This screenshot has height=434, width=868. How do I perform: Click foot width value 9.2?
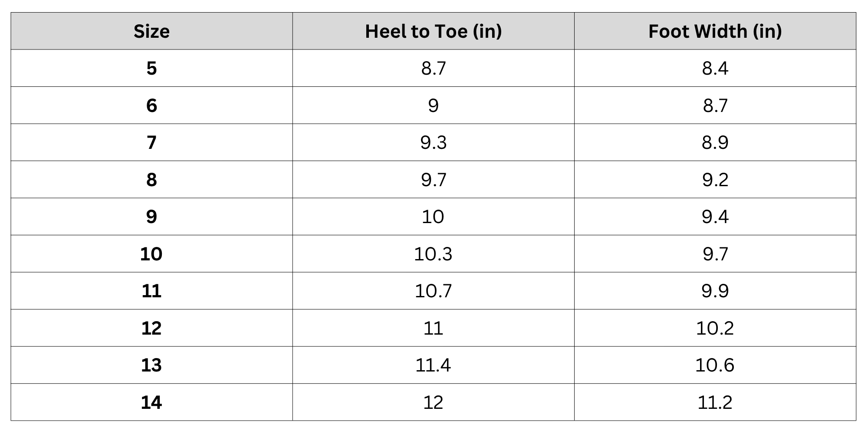[715, 180]
